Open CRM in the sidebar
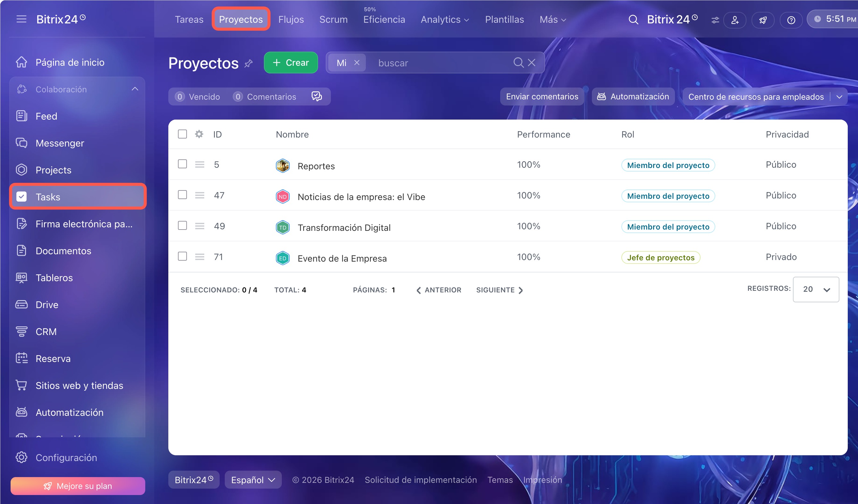 [78, 331]
